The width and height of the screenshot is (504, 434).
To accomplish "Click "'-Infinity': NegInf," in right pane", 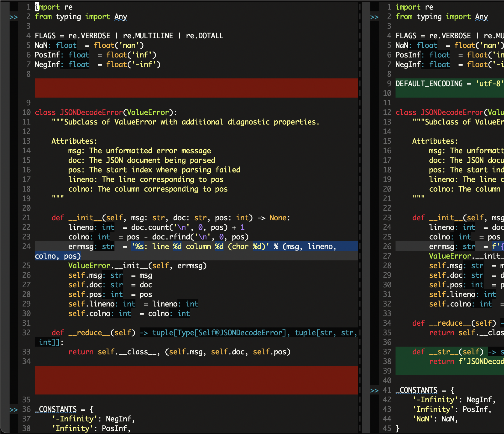I will 454,400.
